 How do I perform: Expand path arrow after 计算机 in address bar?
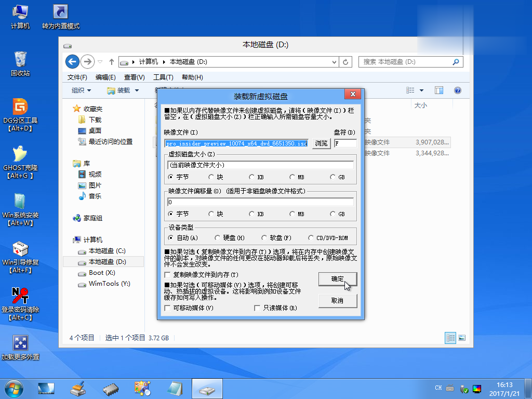point(164,62)
